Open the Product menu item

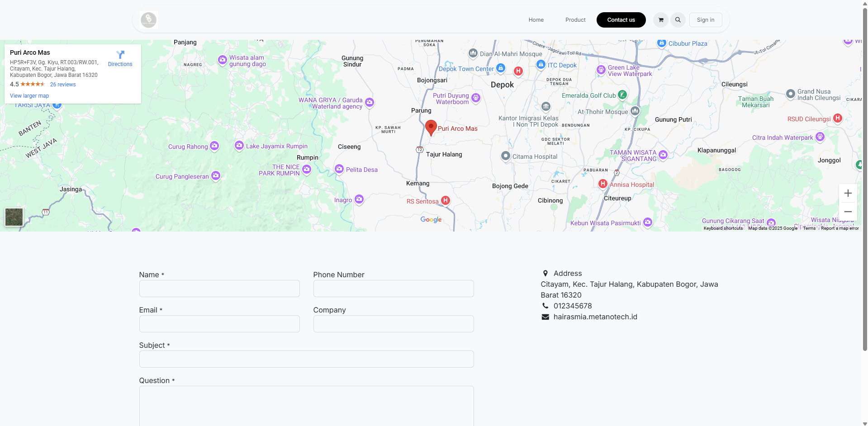tap(575, 20)
